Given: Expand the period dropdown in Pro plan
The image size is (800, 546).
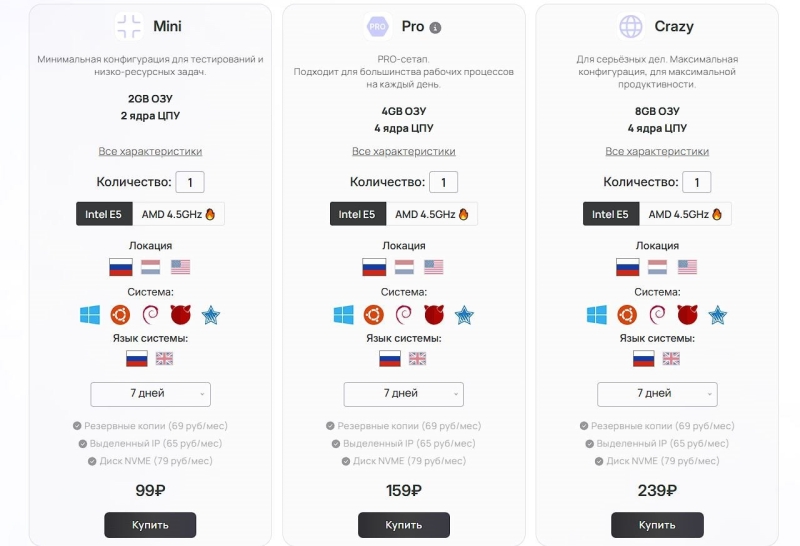Looking at the screenshot, I should pyautogui.click(x=403, y=394).
